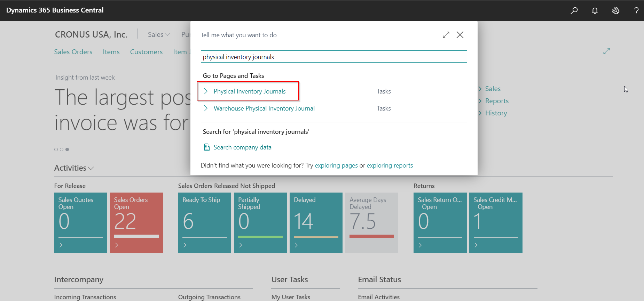This screenshot has height=301, width=644.
Task: Click the arrow on Partially Shipped tile
Action: click(241, 245)
